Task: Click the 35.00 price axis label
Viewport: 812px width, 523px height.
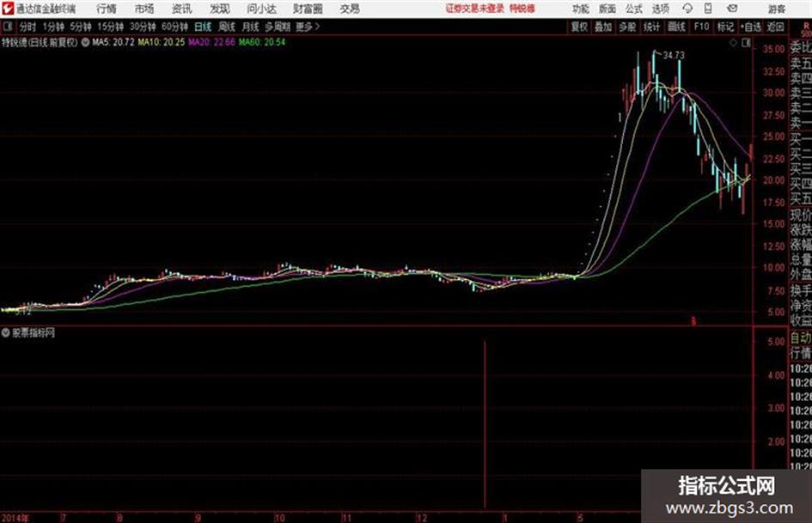Action: [x=773, y=49]
